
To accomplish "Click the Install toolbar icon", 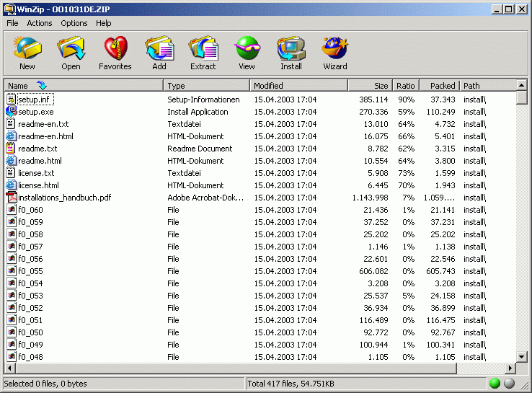I will tap(291, 48).
